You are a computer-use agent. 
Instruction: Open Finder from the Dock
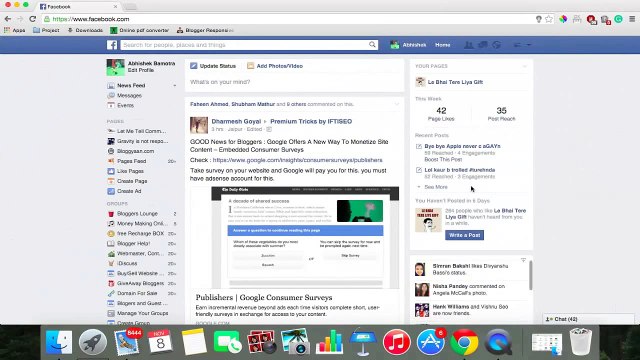pos(59,342)
